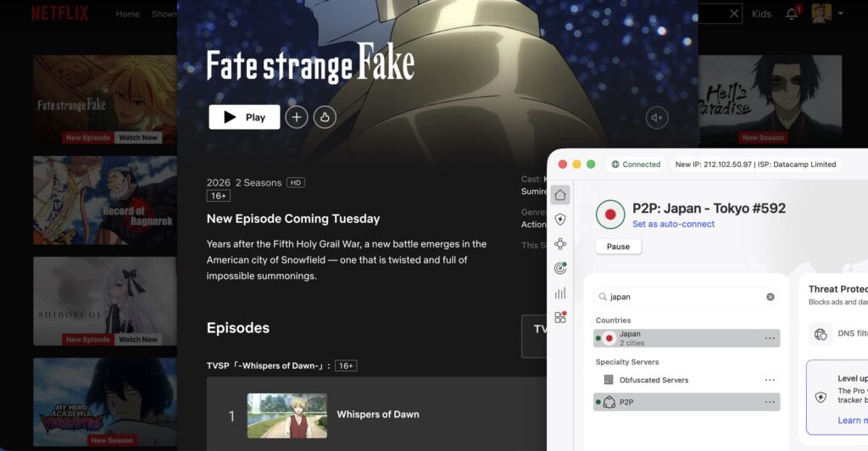868x451 pixels.
Task: Open My Hero Academia Vigilantes thumbnail
Action: coord(104,402)
